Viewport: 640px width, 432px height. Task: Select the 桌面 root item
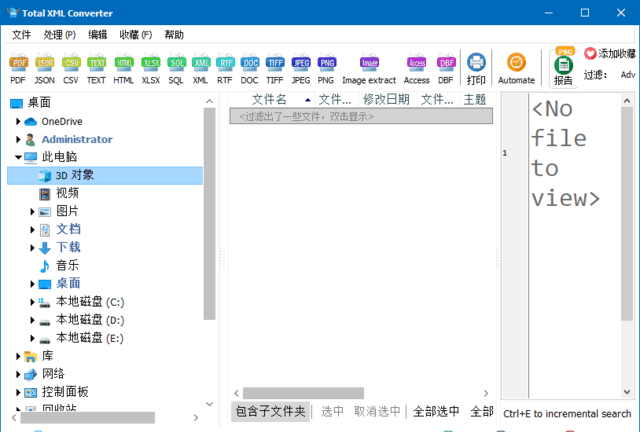(x=39, y=103)
